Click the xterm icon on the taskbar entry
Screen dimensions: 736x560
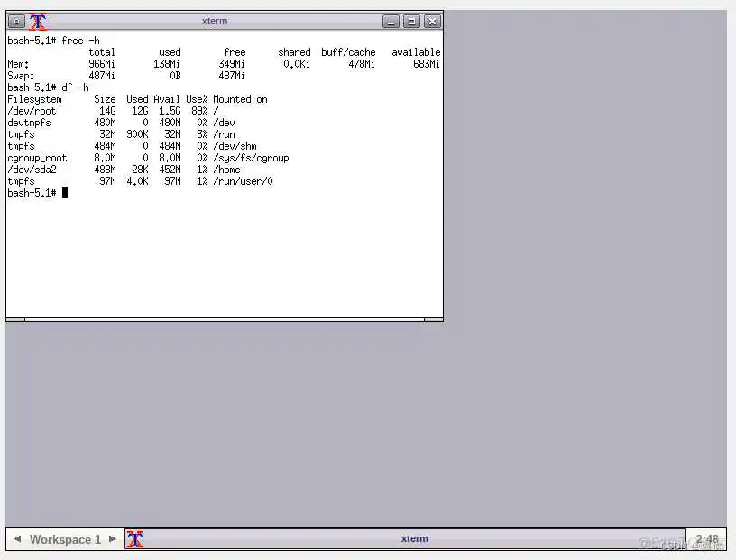[135, 538]
